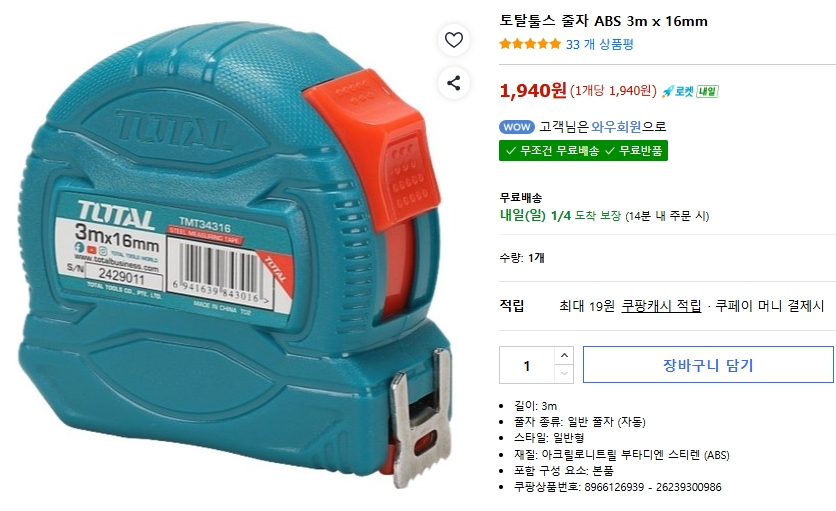
Task: Click the 쿠페이 머니 결제시 text
Action: pos(769,306)
